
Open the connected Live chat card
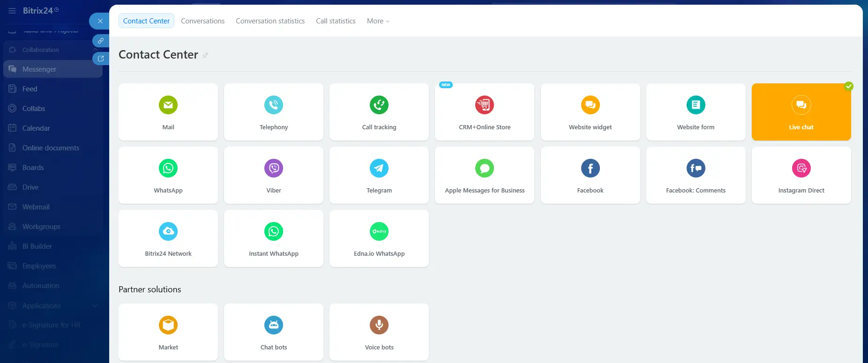coord(801,112)
